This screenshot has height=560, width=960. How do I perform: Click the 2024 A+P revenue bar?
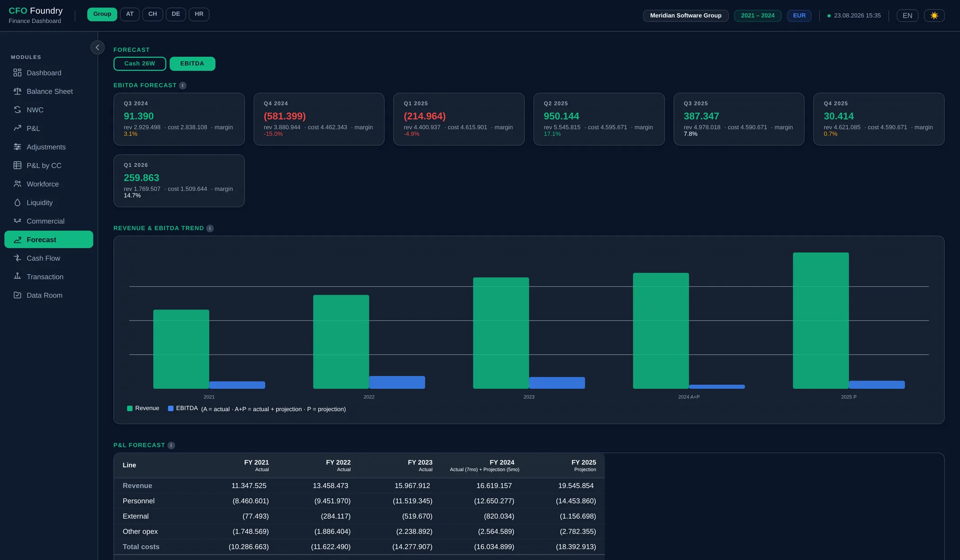coord(661,331)
